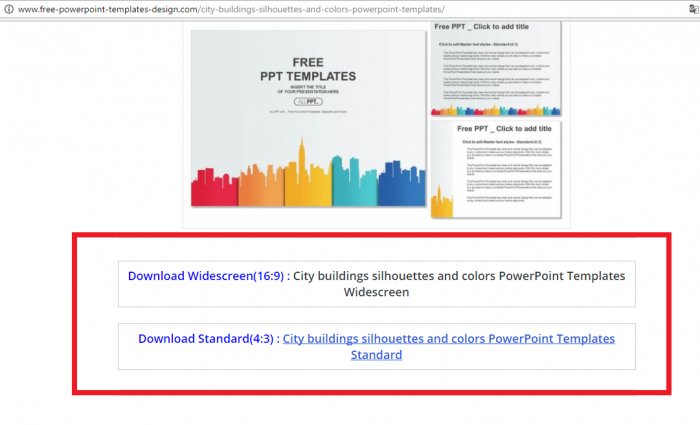Follow the underlined City buildings Standard template link
The width and height of the screenshot is (700, 425).
click(448, 339)
